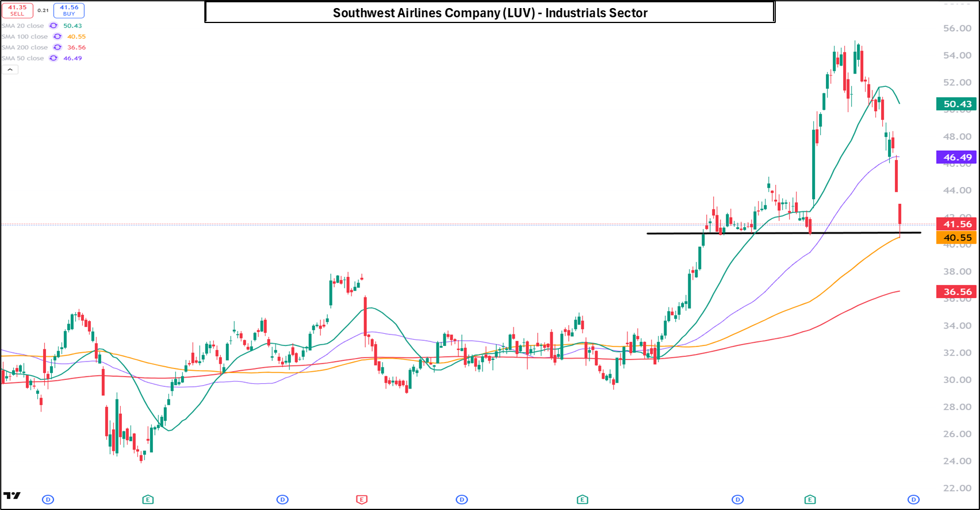The width and height of the screenshot is (980, 510).
Task: Open the leftmost dividend D marker
Action: click(x=48, y=500)
